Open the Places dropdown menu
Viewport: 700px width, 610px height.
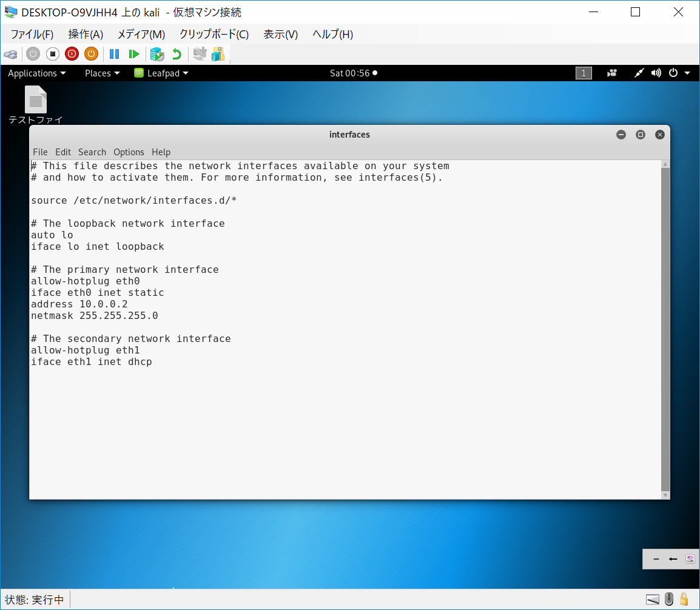tap(102, 73)
